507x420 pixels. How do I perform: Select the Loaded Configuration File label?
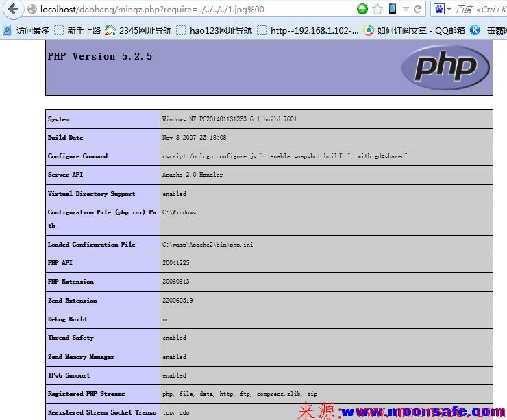coord(92,245)
